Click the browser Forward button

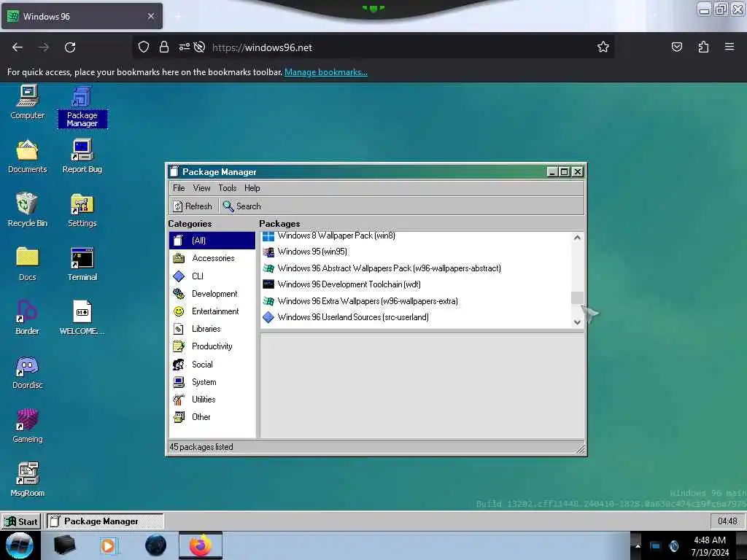click(43, 47)
